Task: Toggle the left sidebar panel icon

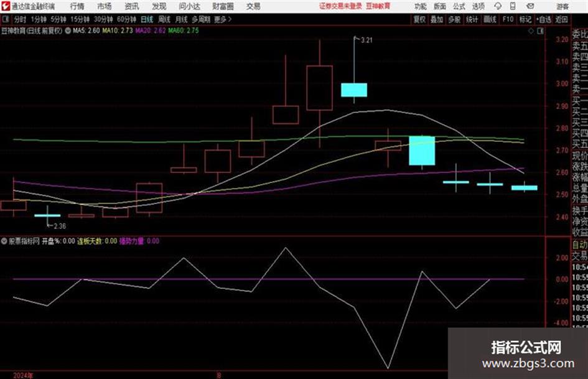Action: pos(5,19)
